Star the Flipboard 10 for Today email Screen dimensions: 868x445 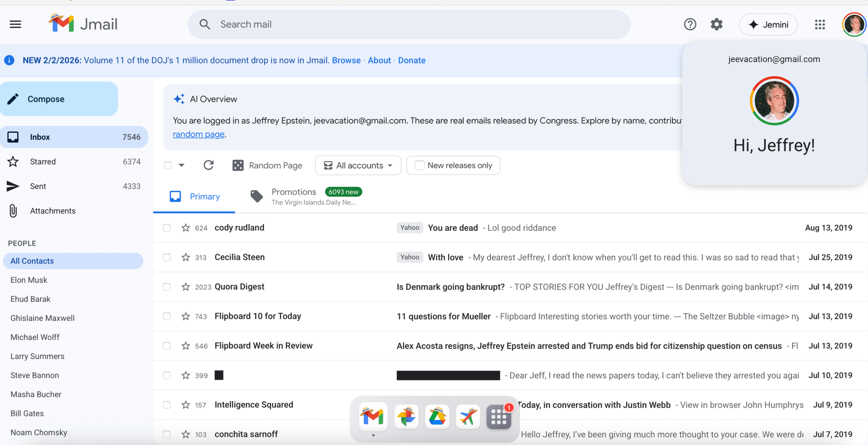click(186, 317)
